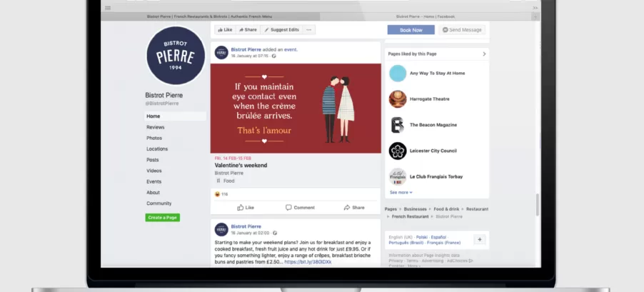Open Reviews in the page sidebar
This screenshot has width=644, height=292.
(155, 127)
